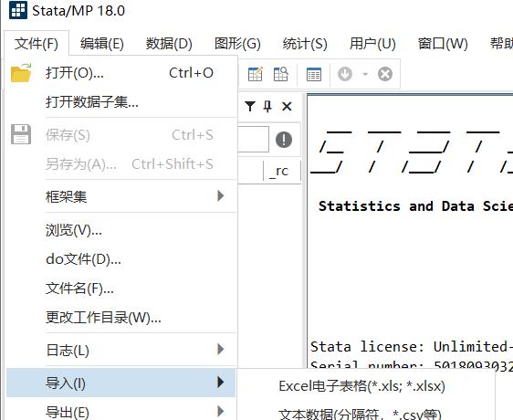Open the 统计(S) menu
Screen dimensions: 513x420
(305, 44)
